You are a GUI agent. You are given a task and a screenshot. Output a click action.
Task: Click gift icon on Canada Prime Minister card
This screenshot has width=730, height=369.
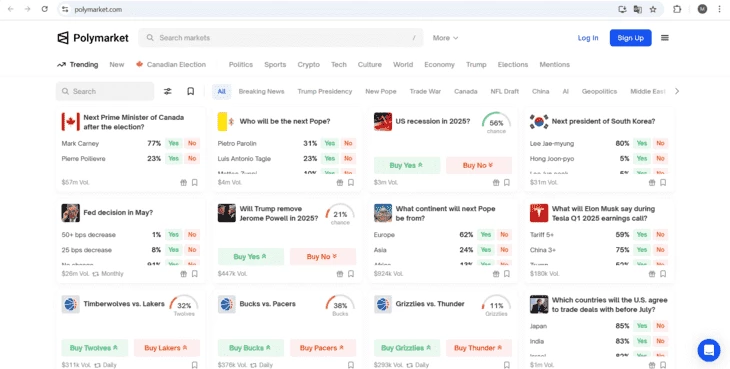[183, 182]
